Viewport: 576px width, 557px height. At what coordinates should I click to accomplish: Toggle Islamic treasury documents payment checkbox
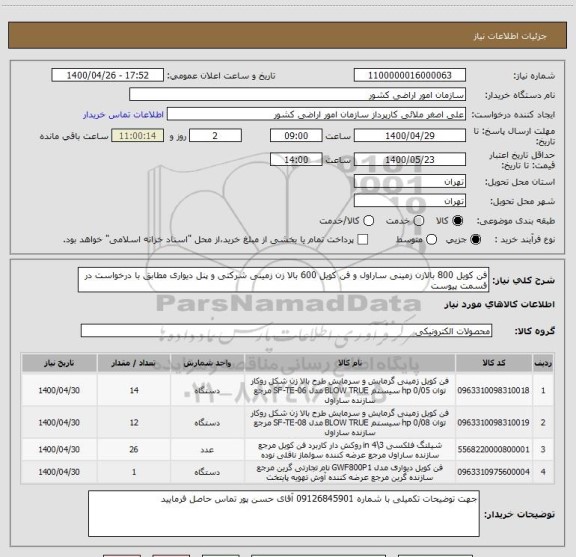coord(363,240)
